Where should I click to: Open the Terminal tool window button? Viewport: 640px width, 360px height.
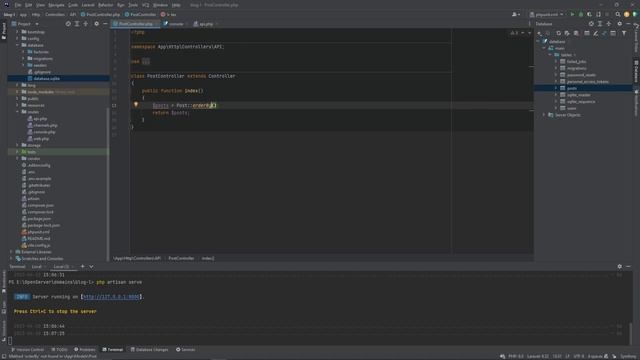112,350
